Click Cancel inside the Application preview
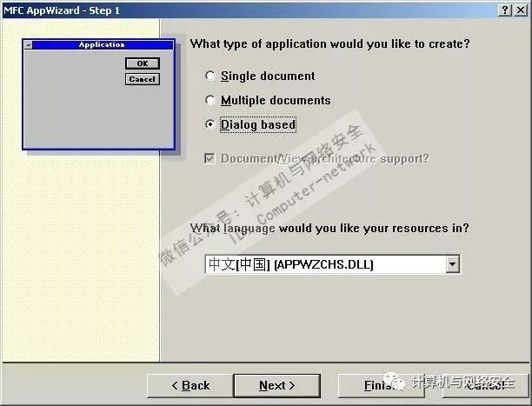 click(143, 79)
